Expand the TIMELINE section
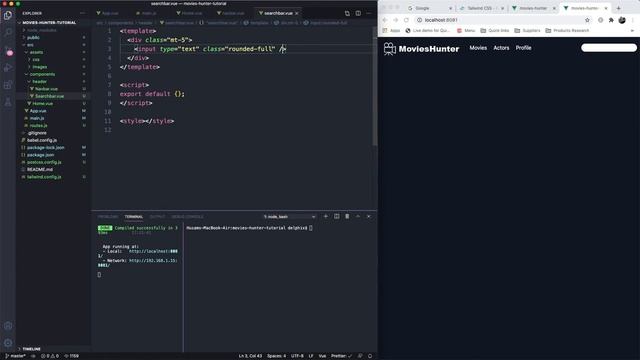The height and width of the screenshot is (360, 640). (31, 349)
